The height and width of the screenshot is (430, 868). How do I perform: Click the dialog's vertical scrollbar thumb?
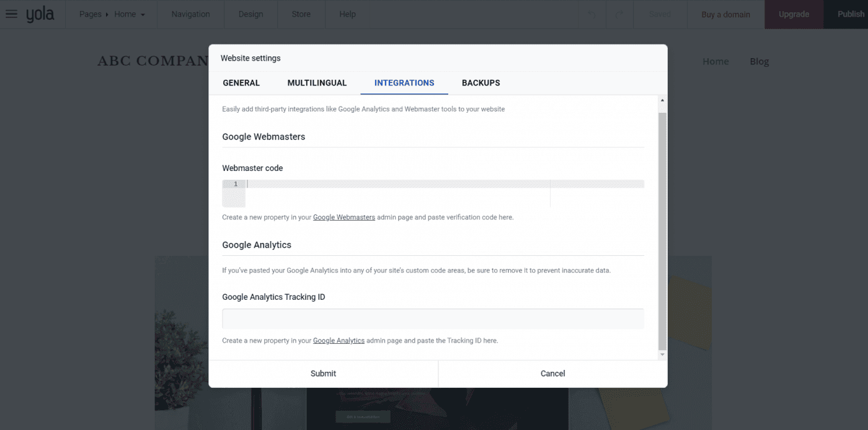point(662,230)
